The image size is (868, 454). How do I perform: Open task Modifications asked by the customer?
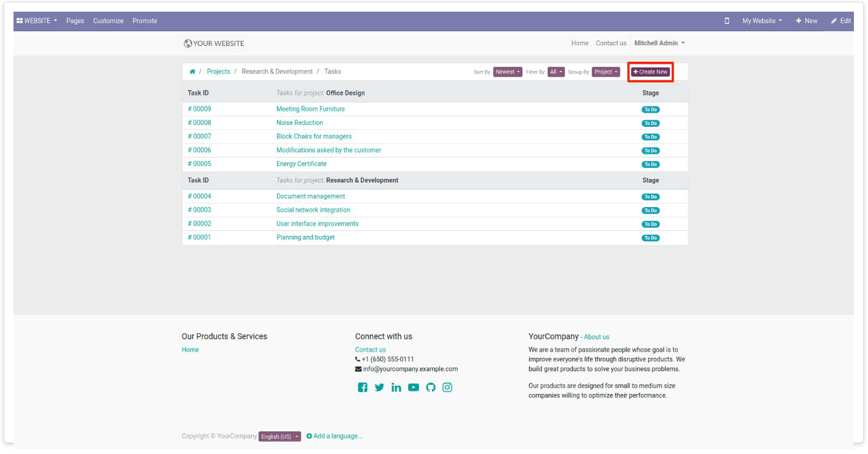tap(329, 150)
